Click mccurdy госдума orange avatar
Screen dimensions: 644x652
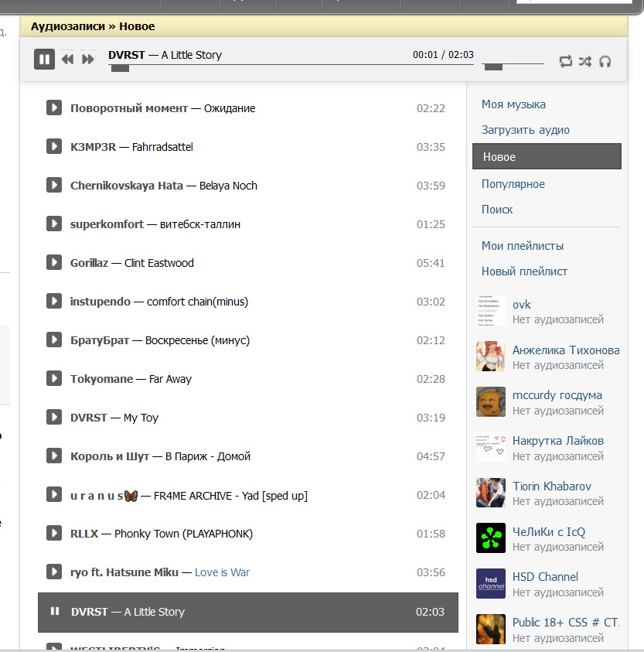(491, 401)
